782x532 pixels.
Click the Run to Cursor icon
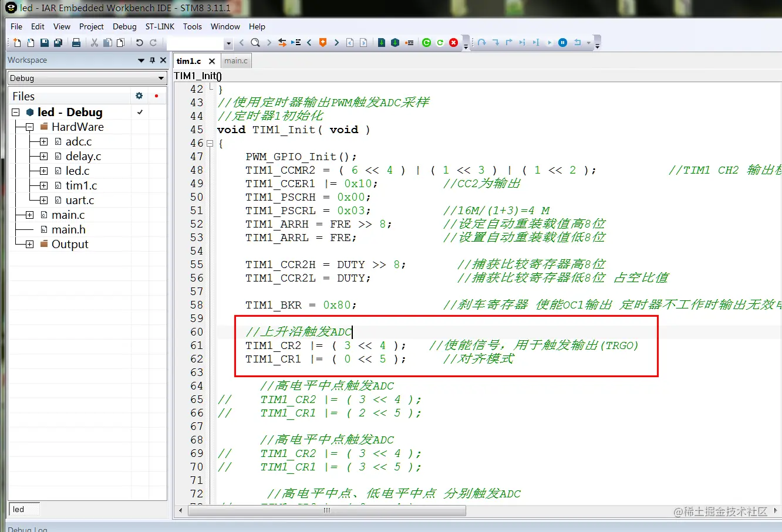click(536, 42)
